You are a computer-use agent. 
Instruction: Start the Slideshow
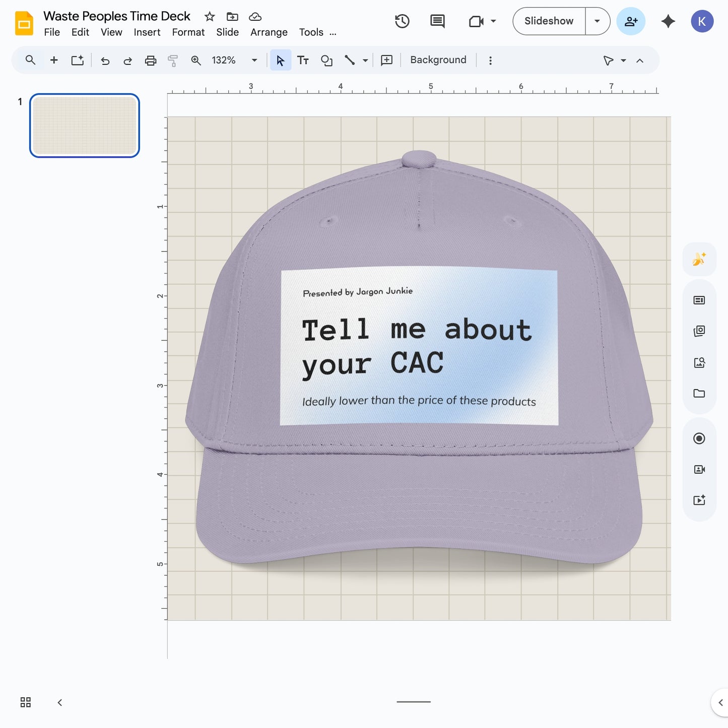[x=548, y=21]
